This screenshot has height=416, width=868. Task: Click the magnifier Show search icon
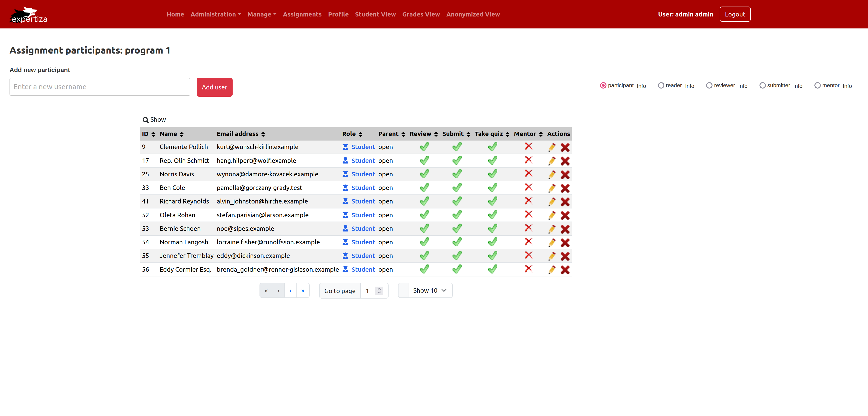point(146,120)
